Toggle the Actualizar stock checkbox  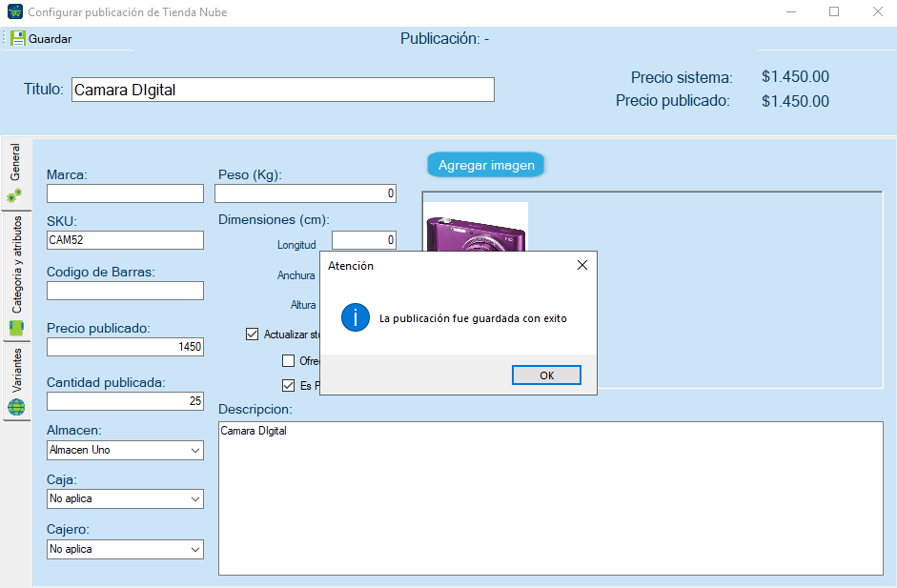click(x=252, y=335)
